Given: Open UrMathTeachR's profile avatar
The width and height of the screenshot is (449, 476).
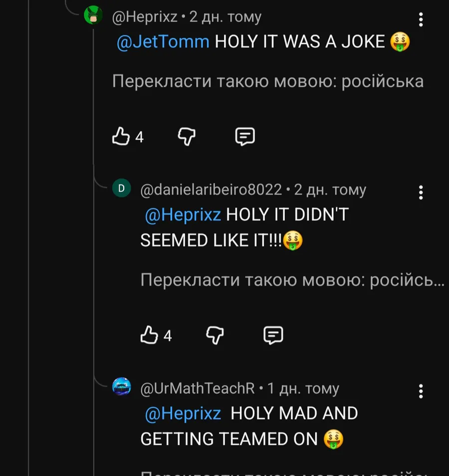Looking at the screenshot, I should pos(121,387).
